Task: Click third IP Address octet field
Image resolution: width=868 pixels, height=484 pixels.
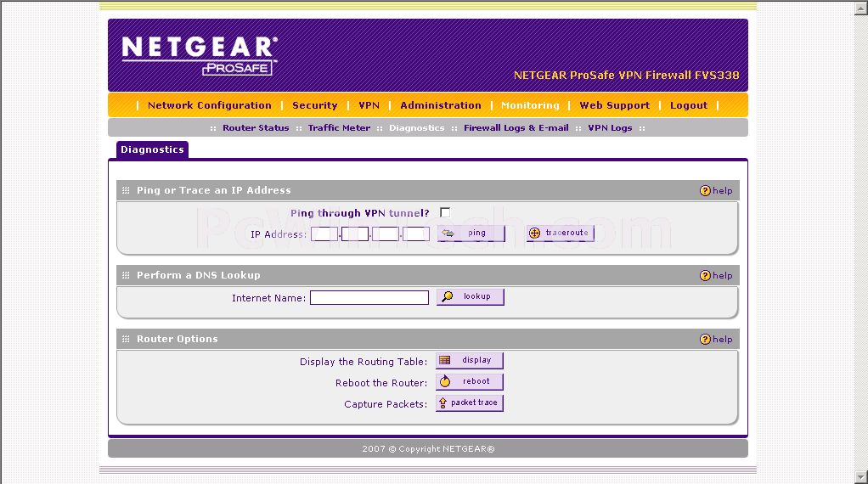Action: 386,234
